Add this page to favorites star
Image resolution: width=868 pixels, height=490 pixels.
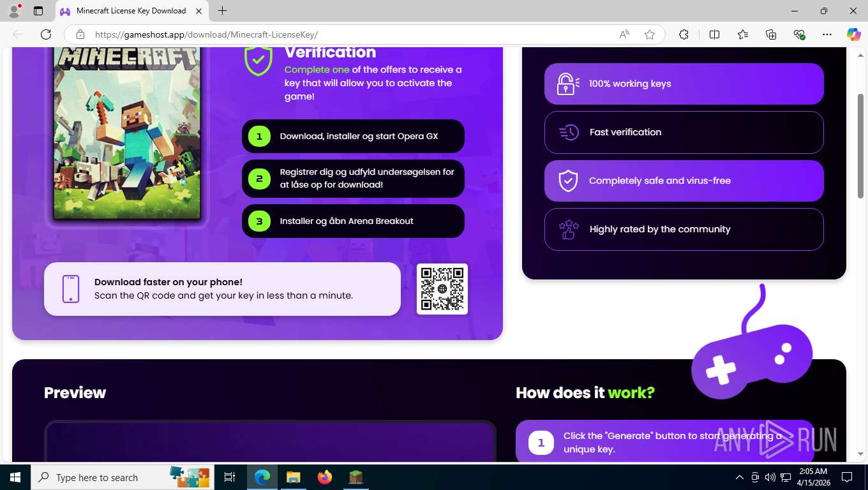650,34
